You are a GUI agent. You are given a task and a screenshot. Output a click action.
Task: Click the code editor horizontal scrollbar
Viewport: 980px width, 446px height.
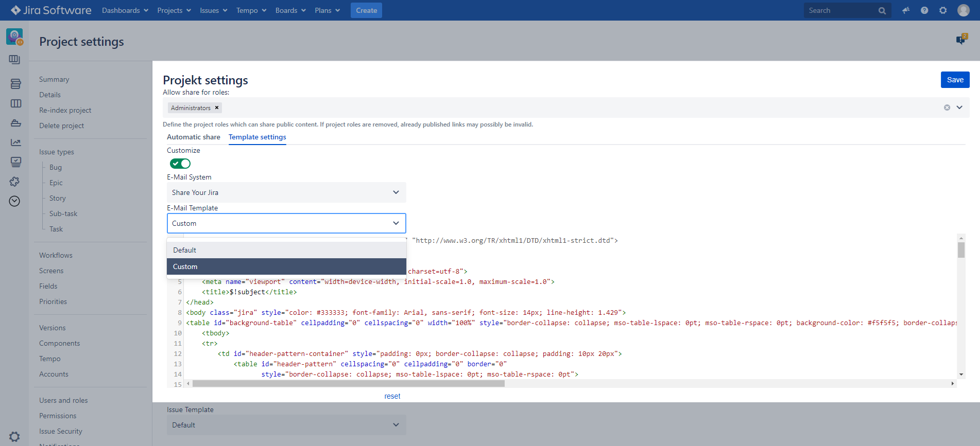point(348,384)
